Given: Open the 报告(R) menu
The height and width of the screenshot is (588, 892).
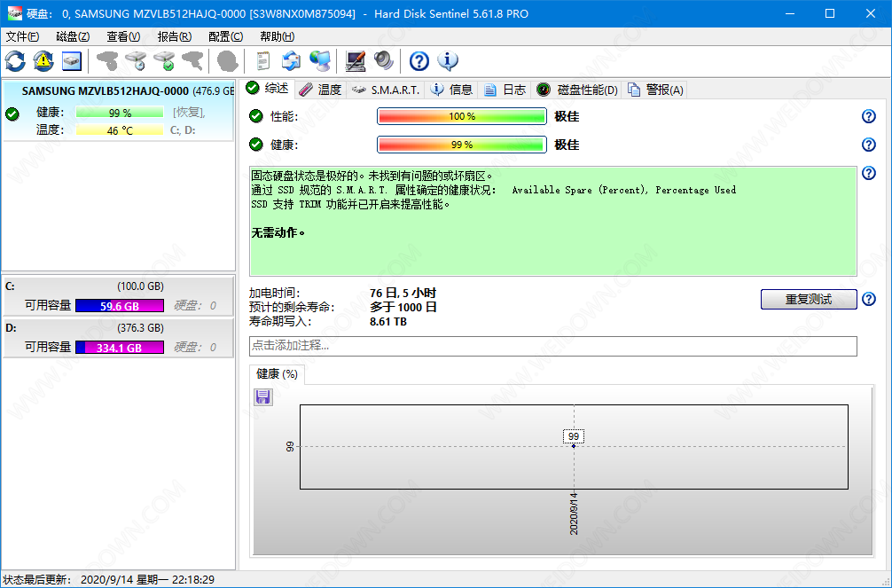Looking at the screenshot, I should pyautogui.click(x=174, y=36).
